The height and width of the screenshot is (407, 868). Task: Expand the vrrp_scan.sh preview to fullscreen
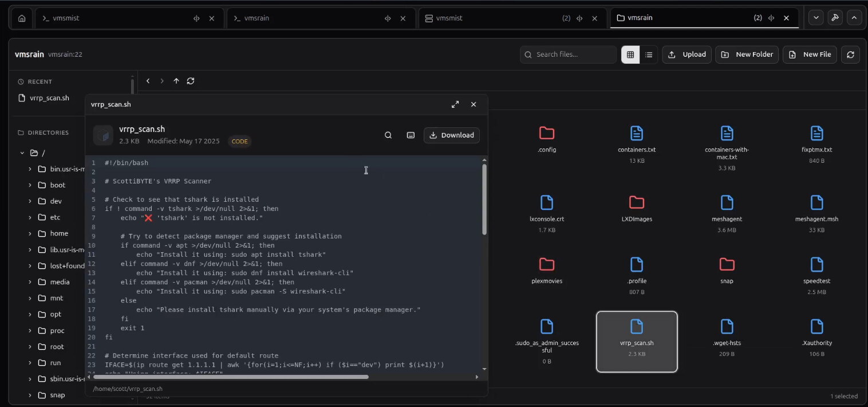[455, 104]
